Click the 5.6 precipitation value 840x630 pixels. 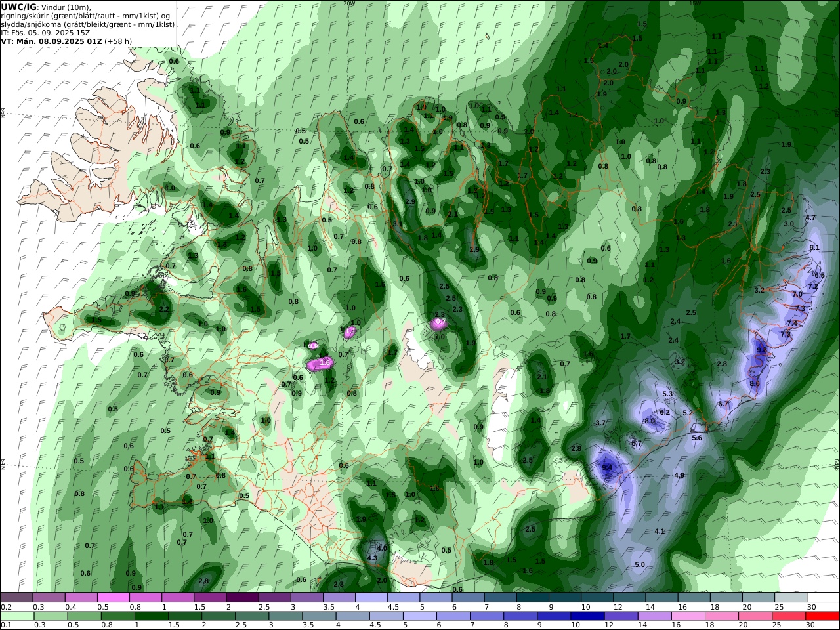click(x=697, y=438)
